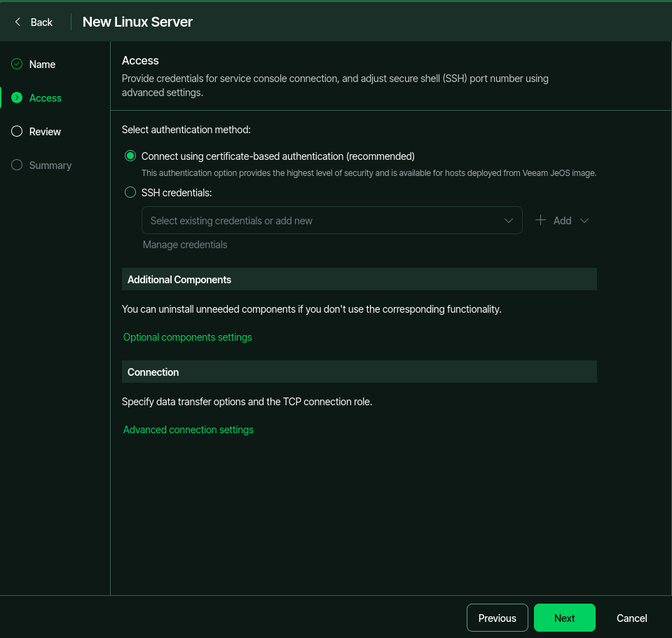672x638 pixels.
Task: Click the Additional Components section header
Action: point(359,279)
